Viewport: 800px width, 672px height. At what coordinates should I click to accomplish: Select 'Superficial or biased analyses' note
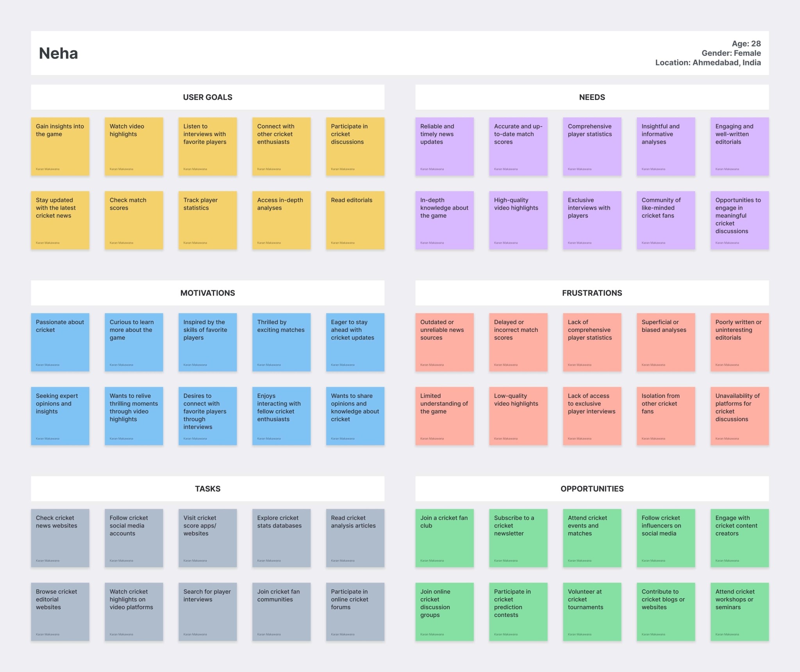pyautogui.click(x=666, y=342)
